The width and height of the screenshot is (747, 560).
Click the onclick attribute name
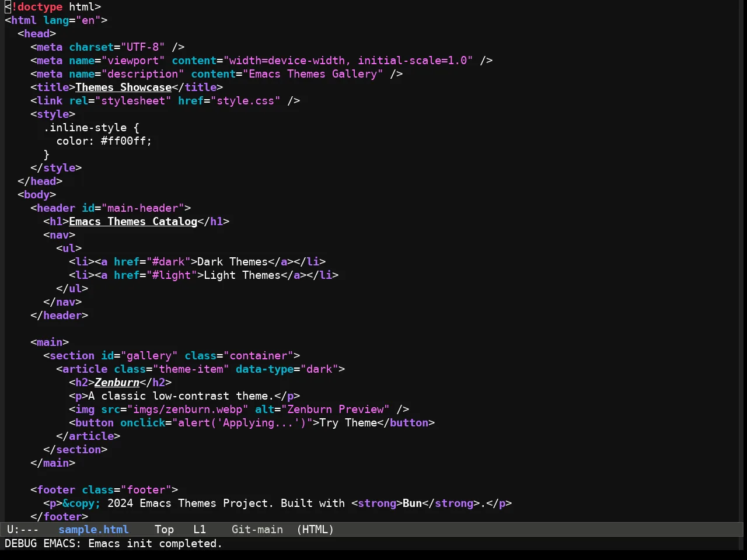click(143, 423)
